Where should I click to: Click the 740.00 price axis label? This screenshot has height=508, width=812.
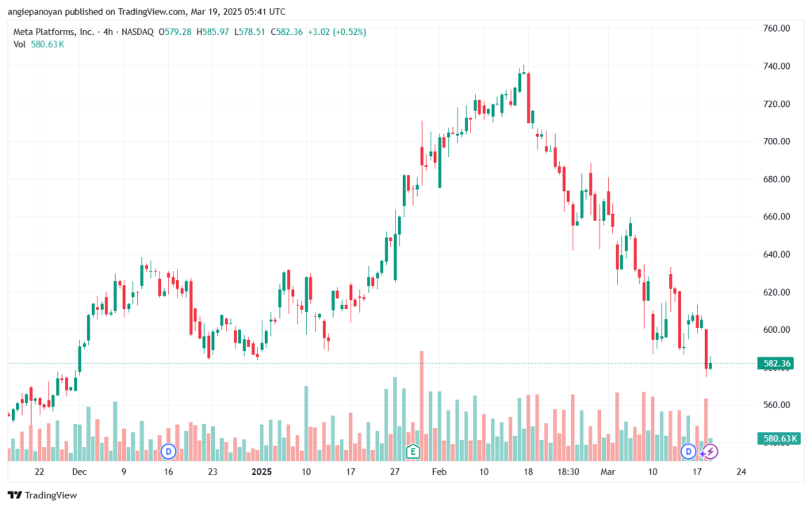pyautogui.click(x=776, y=67)
